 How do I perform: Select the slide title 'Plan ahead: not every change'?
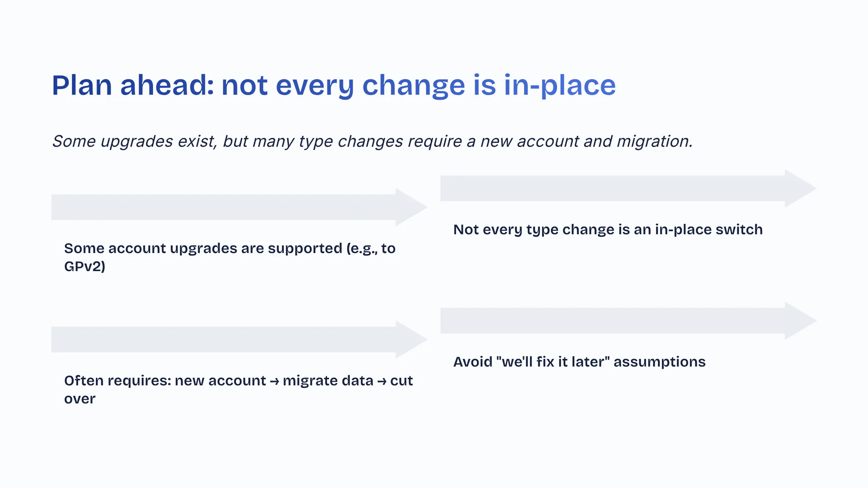point(334,85)
